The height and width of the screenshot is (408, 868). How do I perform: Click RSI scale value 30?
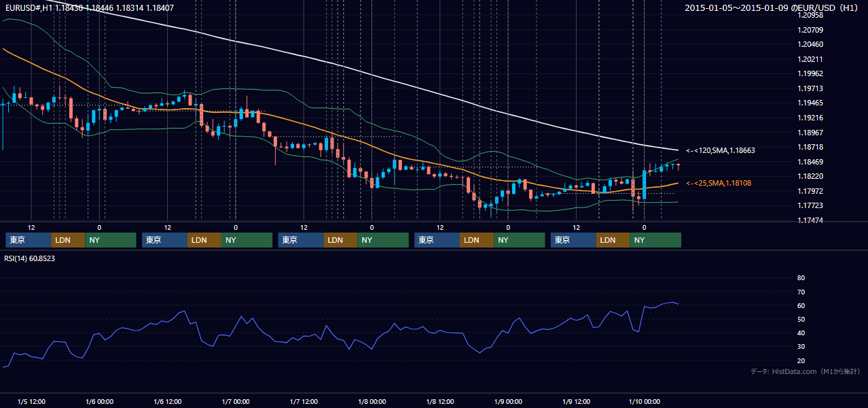click(801, 347)
